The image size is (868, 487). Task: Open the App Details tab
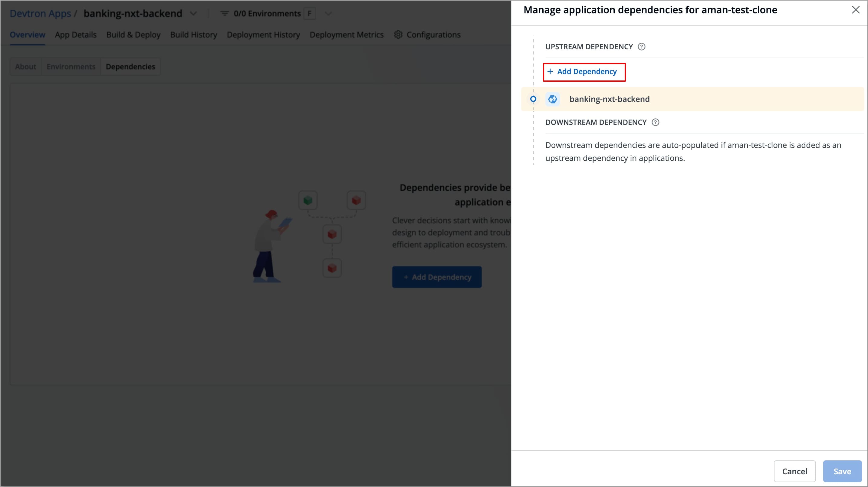pyautogui.click(x=76, y=35)
